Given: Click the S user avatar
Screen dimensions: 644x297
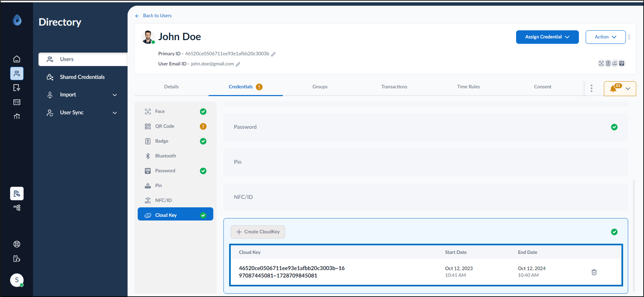Looking at the screenshot, I should 17,280.
